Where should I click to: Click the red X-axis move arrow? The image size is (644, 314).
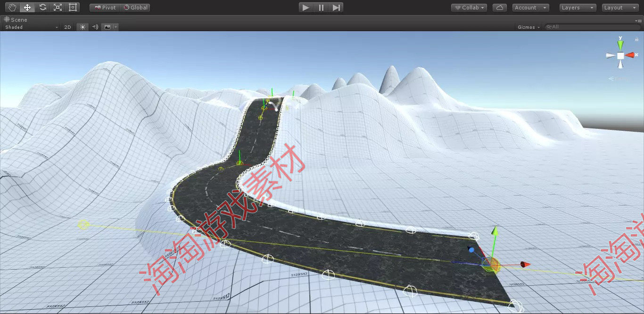coord(525,264)
